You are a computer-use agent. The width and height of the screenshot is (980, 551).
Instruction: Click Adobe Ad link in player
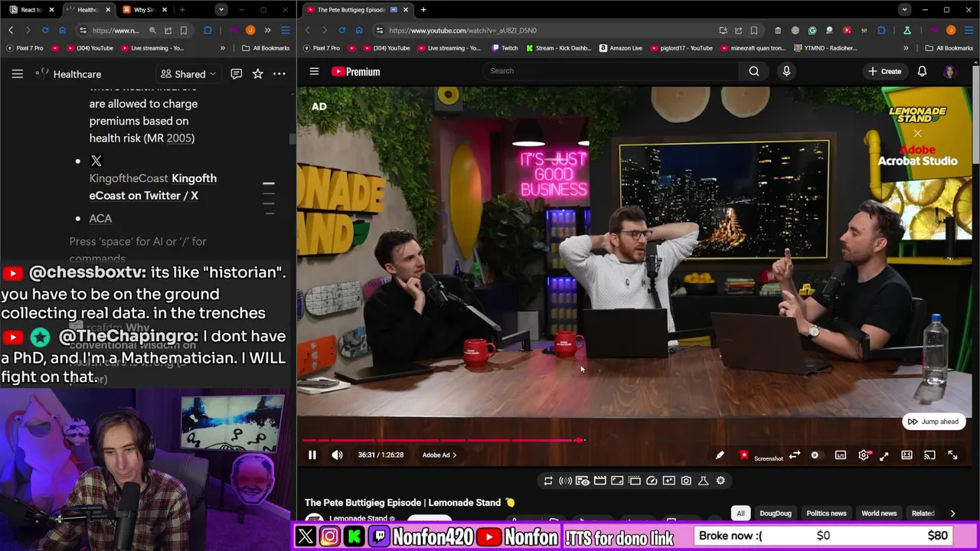(x=439, y=455)
